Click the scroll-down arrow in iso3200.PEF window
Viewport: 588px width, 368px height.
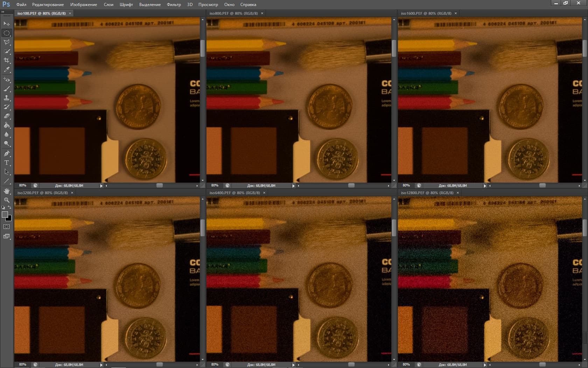203,360
